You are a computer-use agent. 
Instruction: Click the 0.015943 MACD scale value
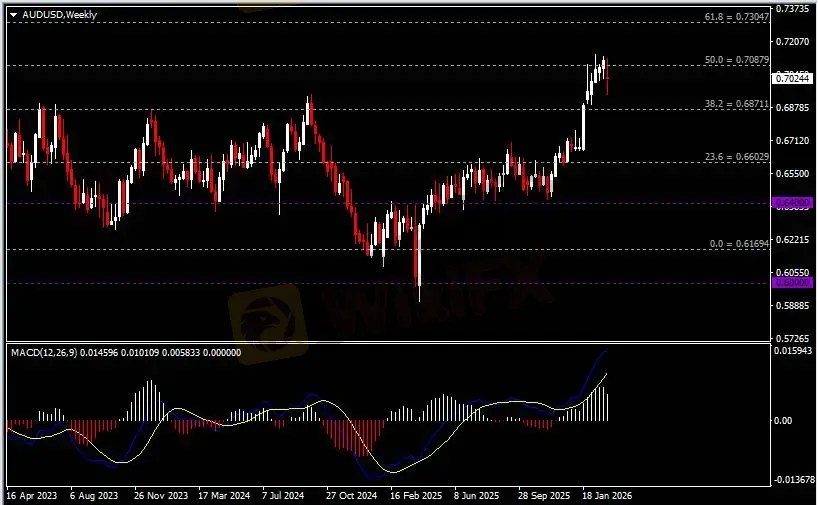pos(794,350)
